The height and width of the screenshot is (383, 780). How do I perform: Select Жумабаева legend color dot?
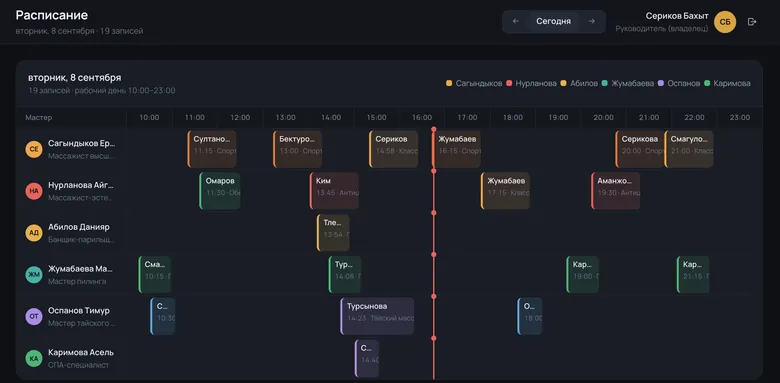604,84
